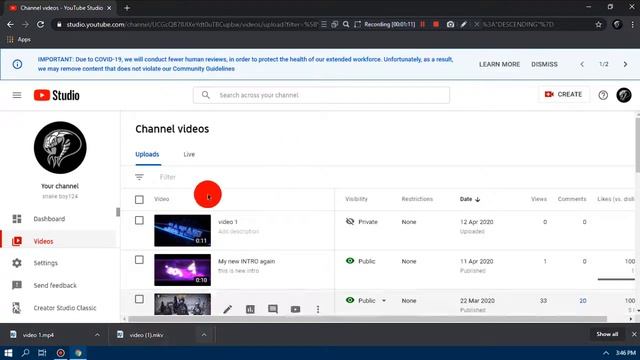The width and height of the screenshot is (640, 360).
Task: Click LEARN MORE on the banner
Action: 499,64
